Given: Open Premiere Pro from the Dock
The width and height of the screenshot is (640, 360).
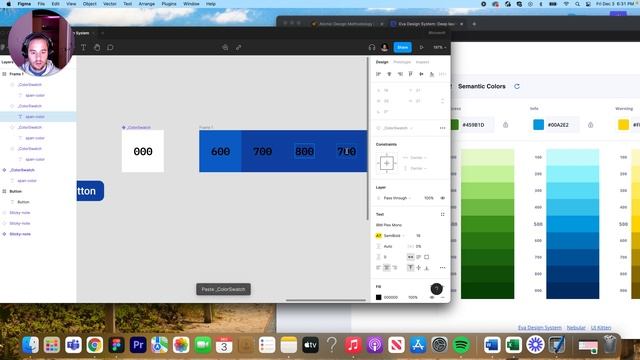Looking at the screenshot, I should (138, 345).
